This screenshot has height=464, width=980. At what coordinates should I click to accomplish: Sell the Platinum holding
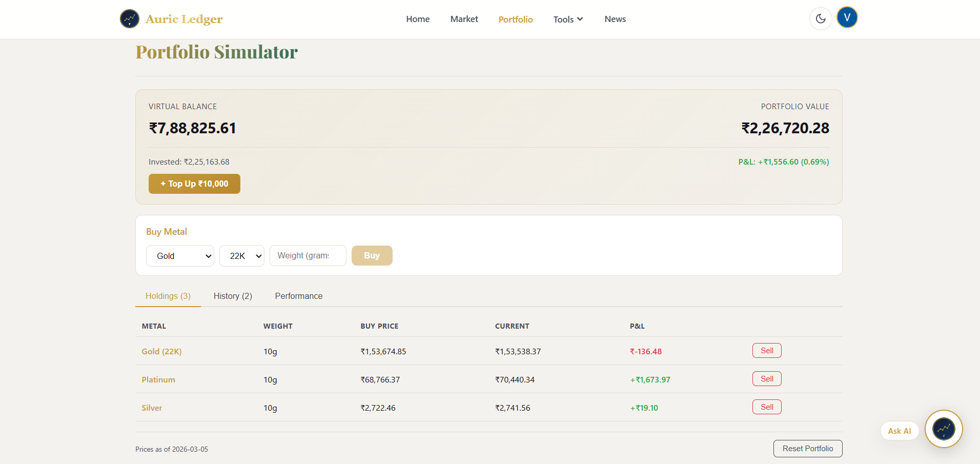point(766,378)
